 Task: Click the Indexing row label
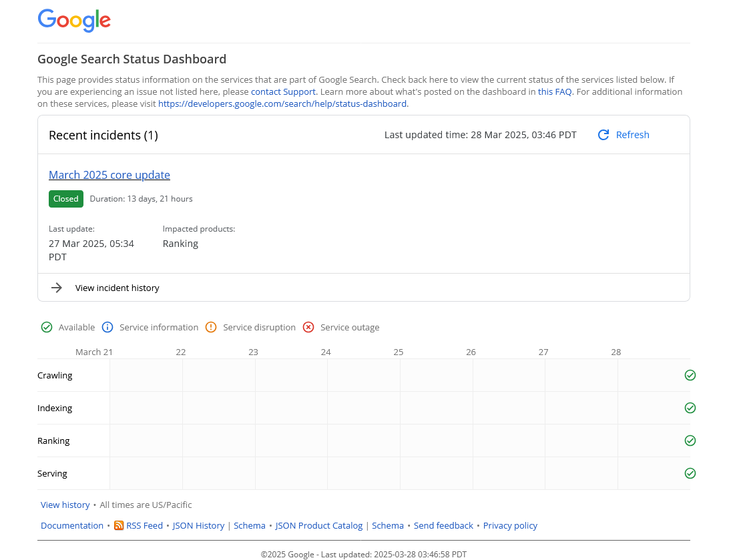tap(55, 408)
